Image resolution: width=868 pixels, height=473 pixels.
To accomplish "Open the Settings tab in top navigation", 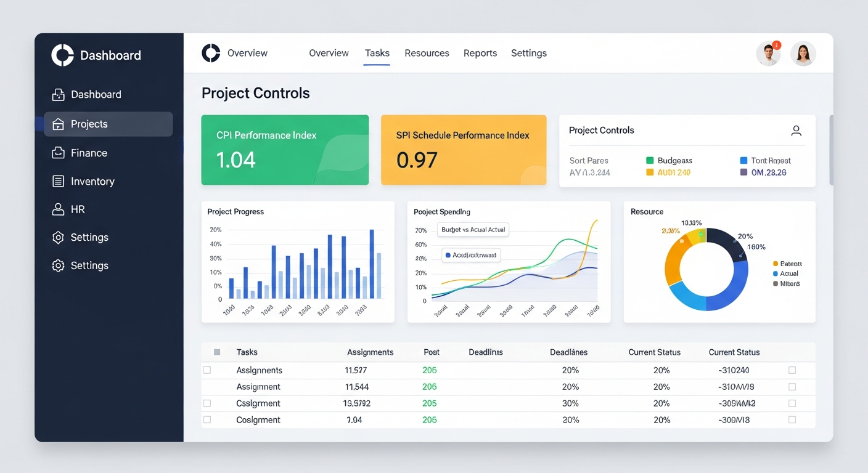I will pyautogui.click(x=529, y=53).
